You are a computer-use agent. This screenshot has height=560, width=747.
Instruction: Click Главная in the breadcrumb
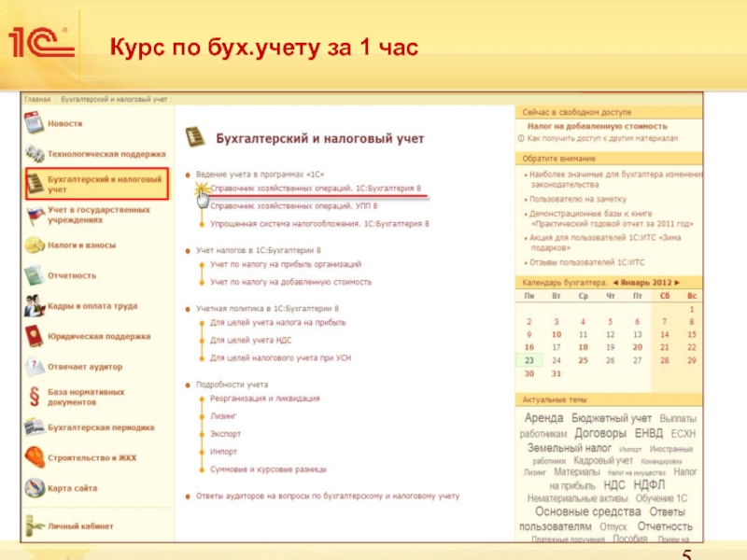(x=37, y=99)
